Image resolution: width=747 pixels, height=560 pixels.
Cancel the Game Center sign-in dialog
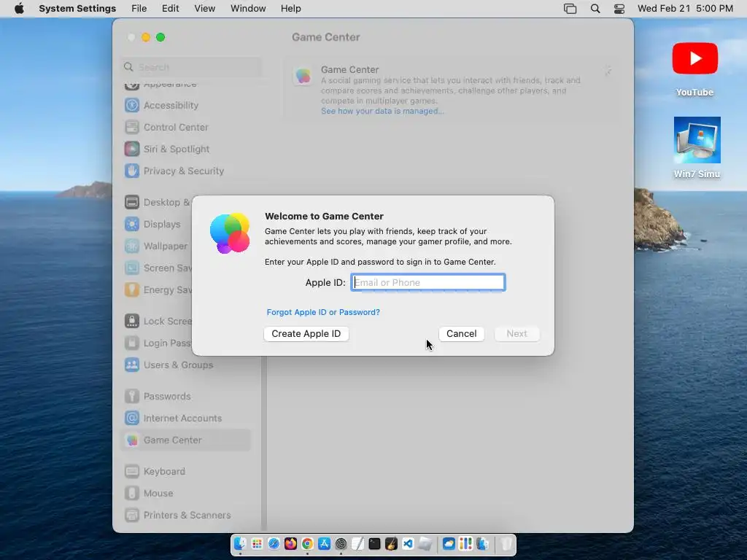(x=461, y=334)
